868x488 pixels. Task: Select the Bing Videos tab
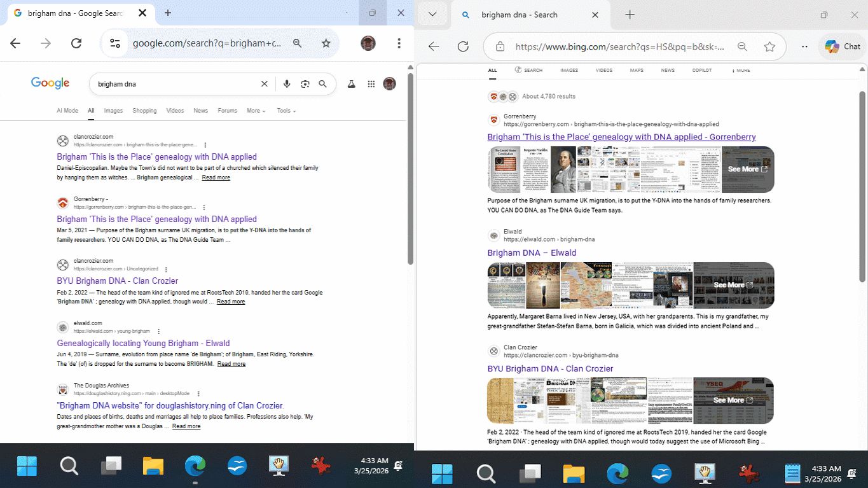point(603,70)
